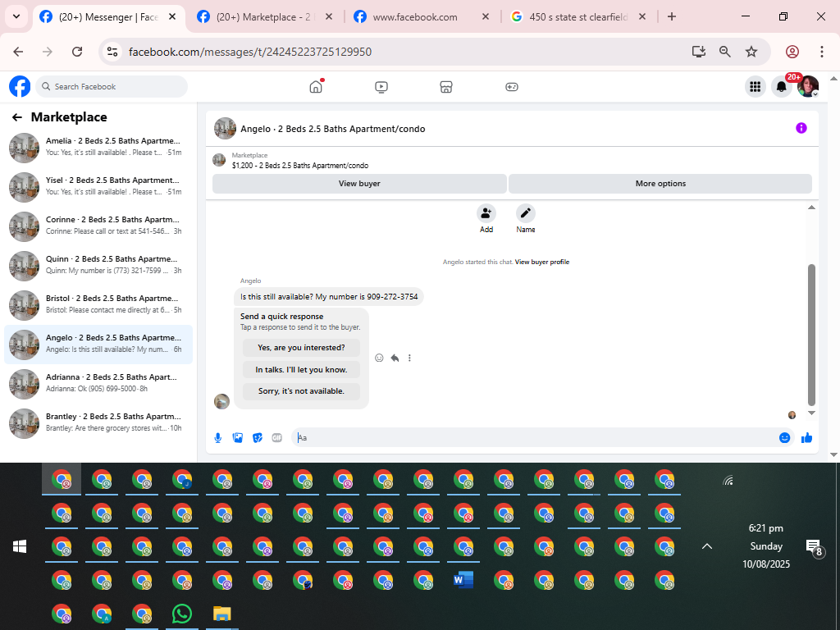Attach a photo file icon

click(x=238, y=438)
